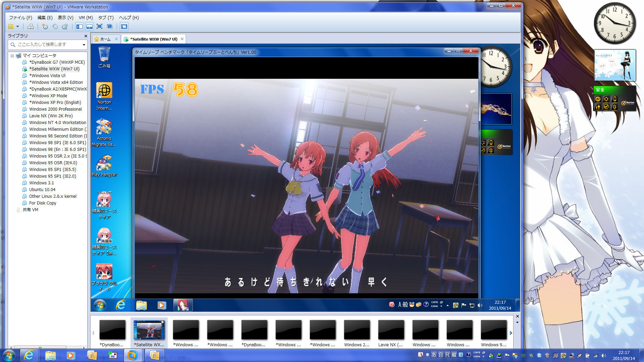Launch Play PangYa! guest shortcut
This screenshot has height=362, width=644.
coord(104,166)
